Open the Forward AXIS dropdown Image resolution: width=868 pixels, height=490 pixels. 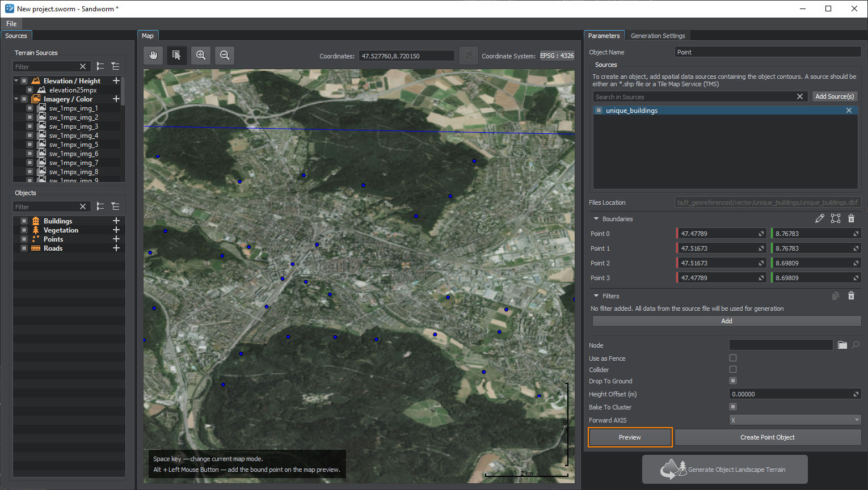[x=794, y=420]
